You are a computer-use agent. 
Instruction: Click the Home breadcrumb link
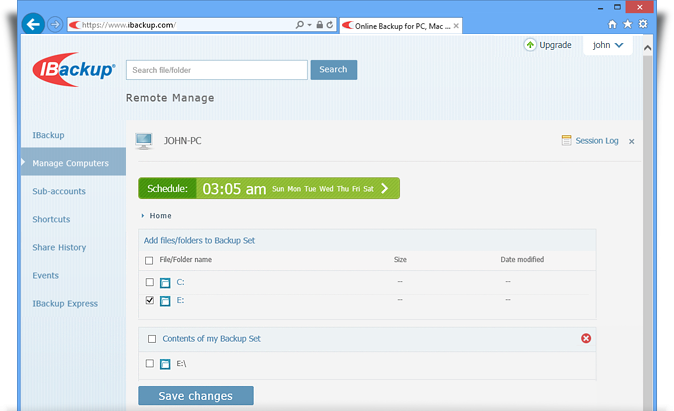pyautogui.click(x=160, y=216)
